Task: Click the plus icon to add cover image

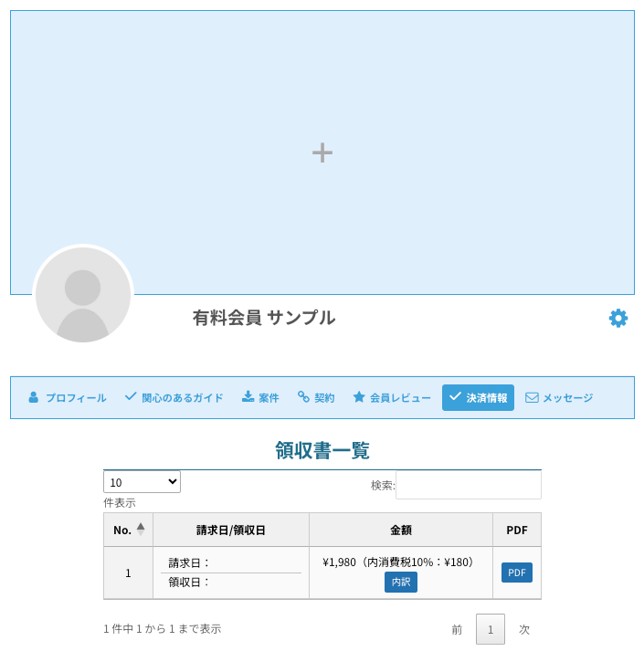Action: 322,152
